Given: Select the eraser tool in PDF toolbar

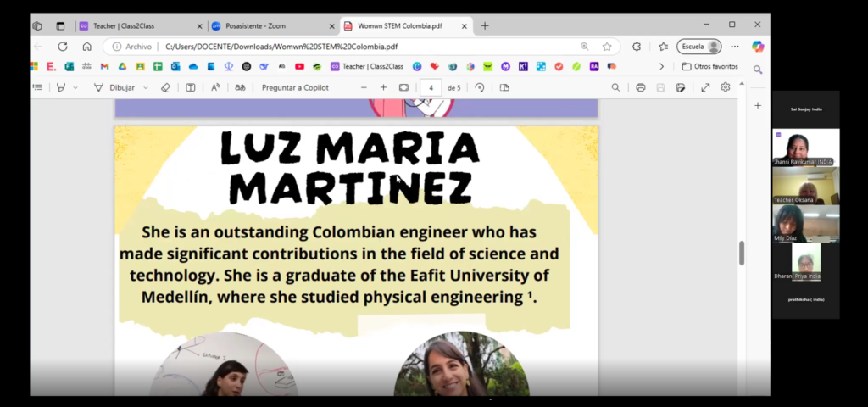Looking at the screenshot, I should [x=166, y=87].
